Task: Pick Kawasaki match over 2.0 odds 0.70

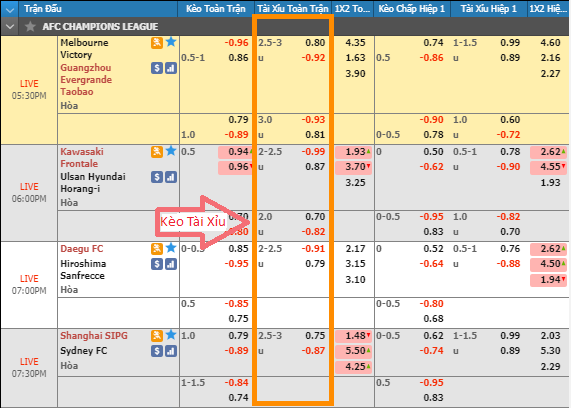Action: (x=315, y=217)
